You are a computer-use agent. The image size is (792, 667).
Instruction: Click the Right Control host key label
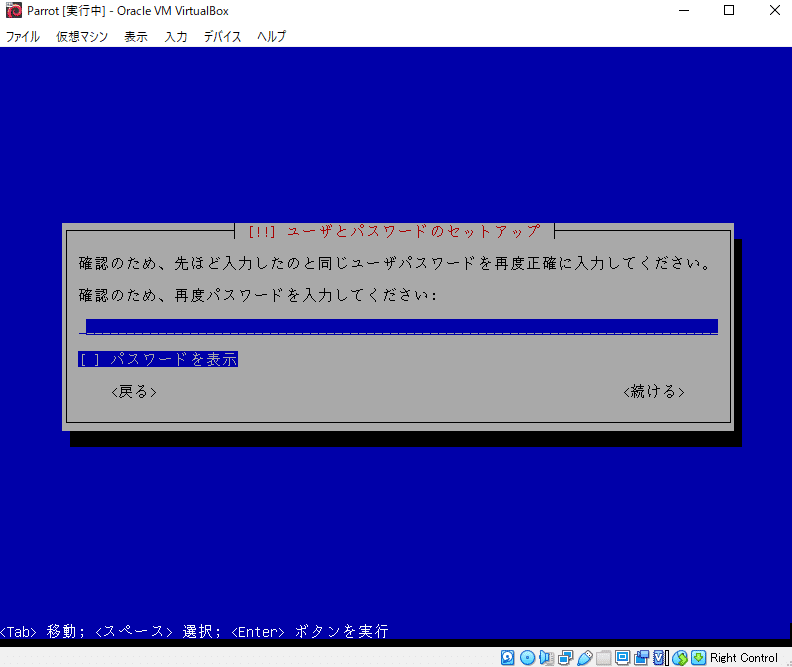[744, 657]
